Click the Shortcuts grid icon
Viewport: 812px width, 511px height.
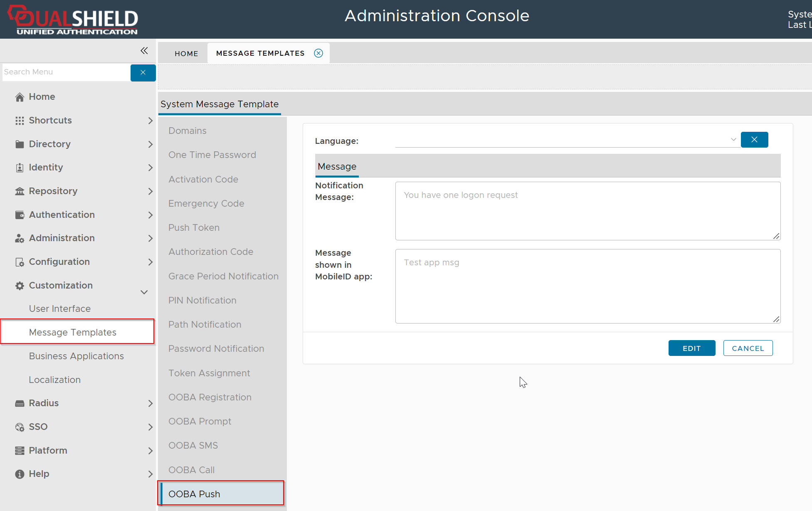[x=20, y=121]
